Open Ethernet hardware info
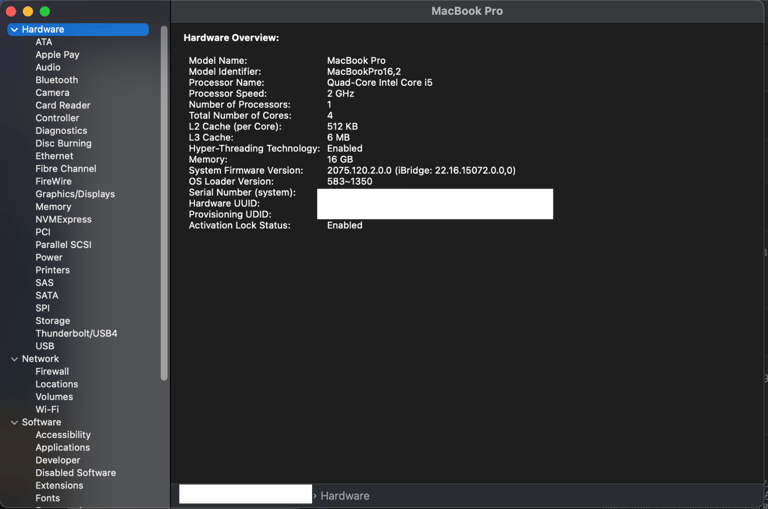Image resolution: width=768 pixels, height=509 pixels. [x=54, y=156]
